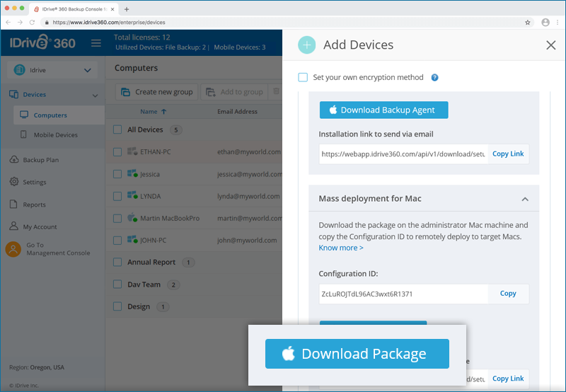The image size is (566, 392).
Task: Collapse Mass deployment for Mac section
Action: [525, 199]
